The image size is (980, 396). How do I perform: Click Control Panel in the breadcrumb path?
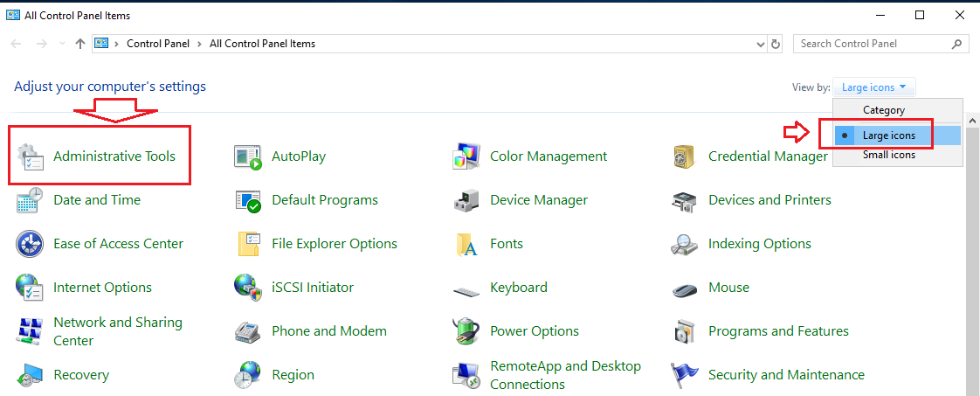point(158,44)
